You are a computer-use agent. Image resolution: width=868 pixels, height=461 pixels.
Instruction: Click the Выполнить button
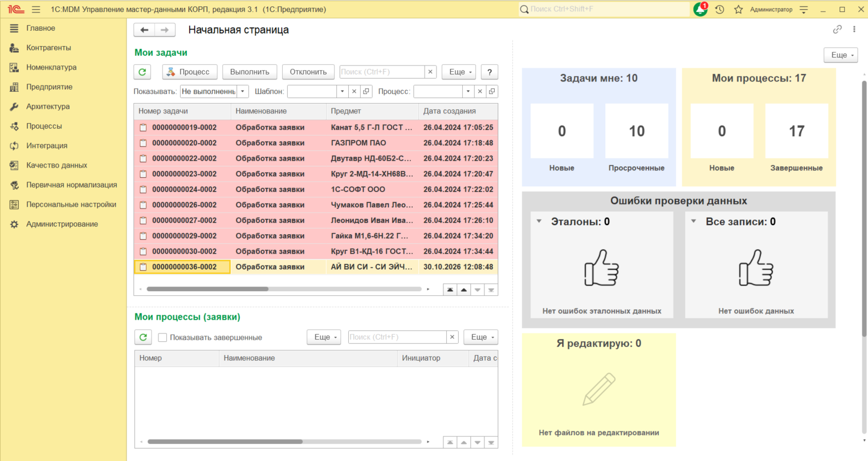(x=250, y=72)
